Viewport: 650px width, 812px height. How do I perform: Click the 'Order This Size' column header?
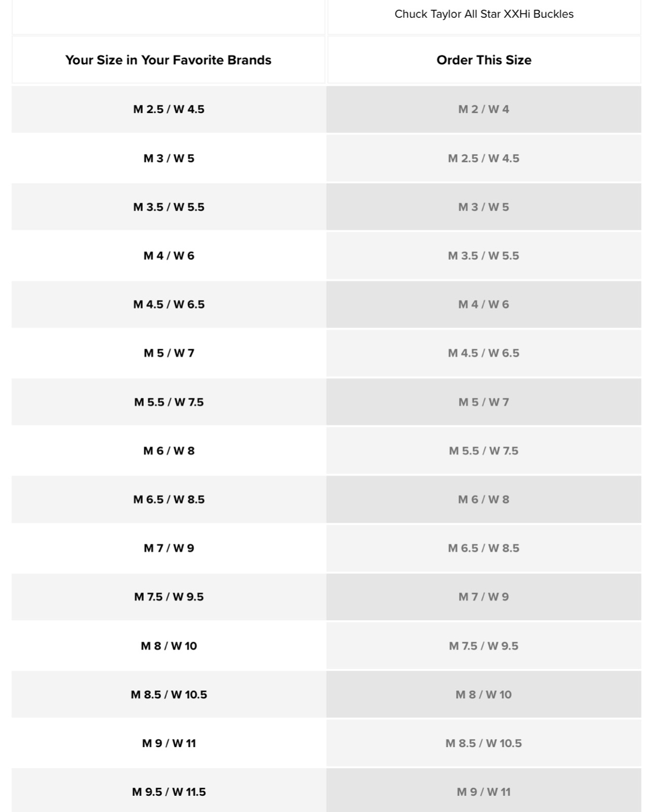tap(484, 60)
